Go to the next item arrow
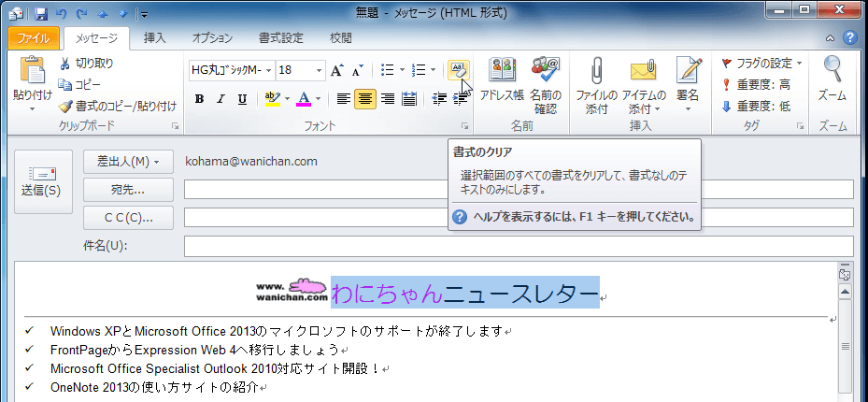 coord(123,14)
